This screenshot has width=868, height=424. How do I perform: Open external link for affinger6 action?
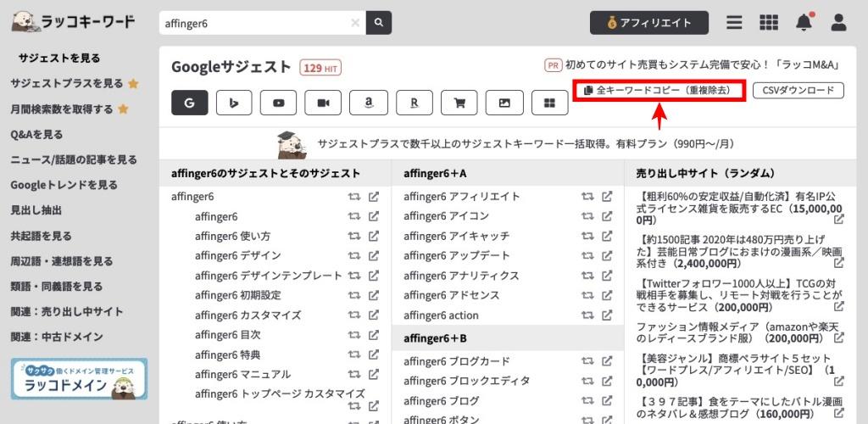click(607, 315)
